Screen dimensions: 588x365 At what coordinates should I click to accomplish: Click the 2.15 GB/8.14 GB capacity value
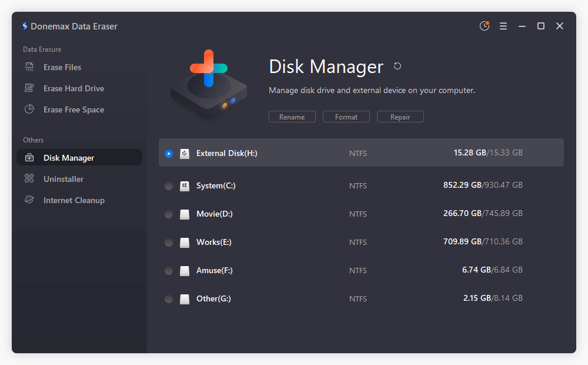[493, 298]
